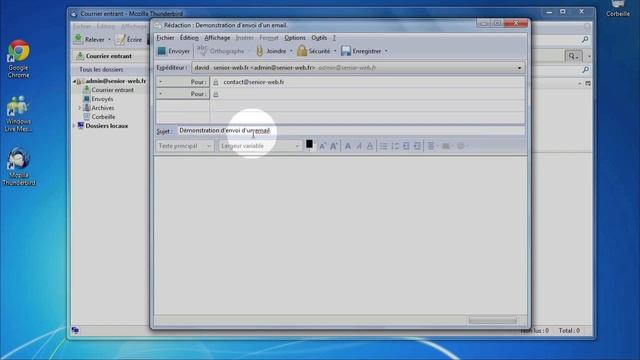Select Dossiers locaux in folder tree

(x=107, y=126)
